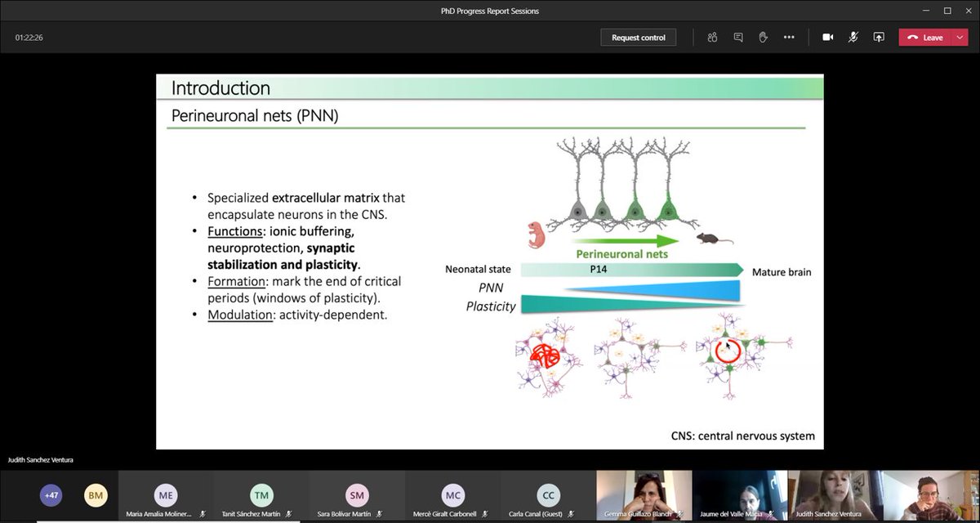Open the participants panel icon

coord(712,38)
